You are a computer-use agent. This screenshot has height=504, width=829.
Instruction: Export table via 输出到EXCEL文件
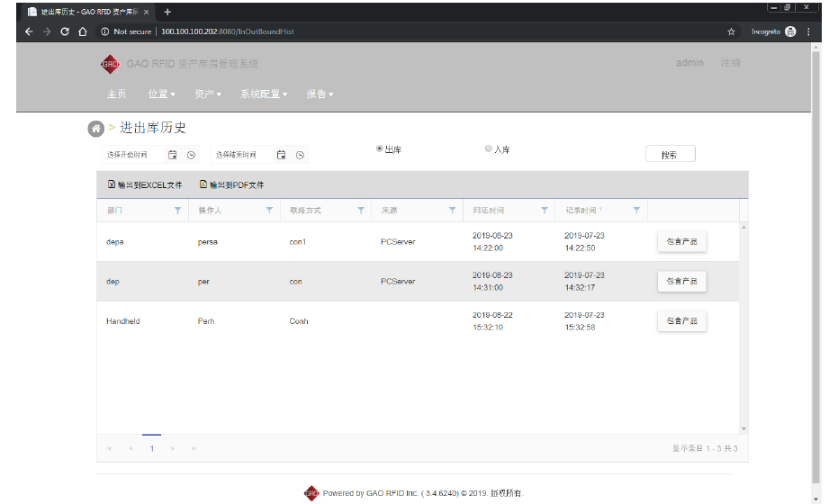coord(145,185)
